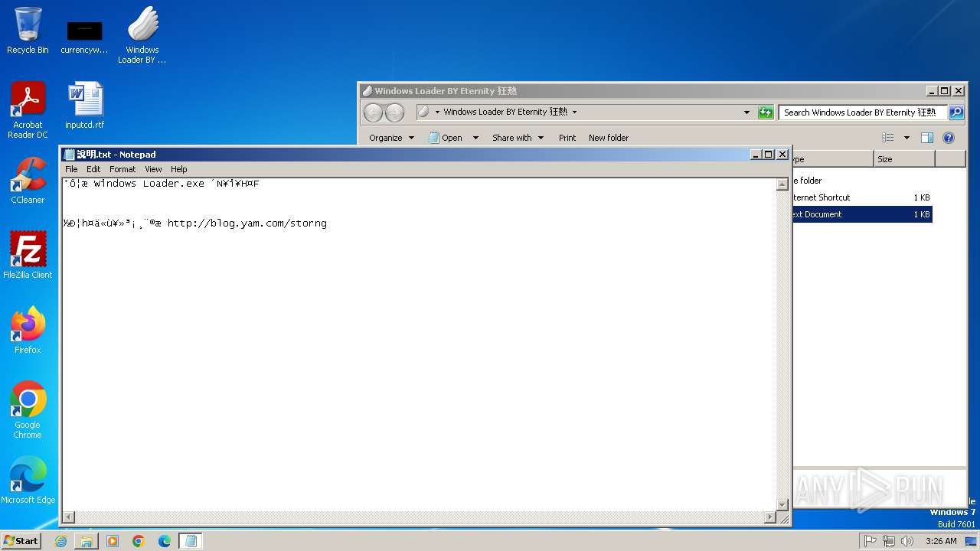Click network tray icon

[x=889, y=541]
